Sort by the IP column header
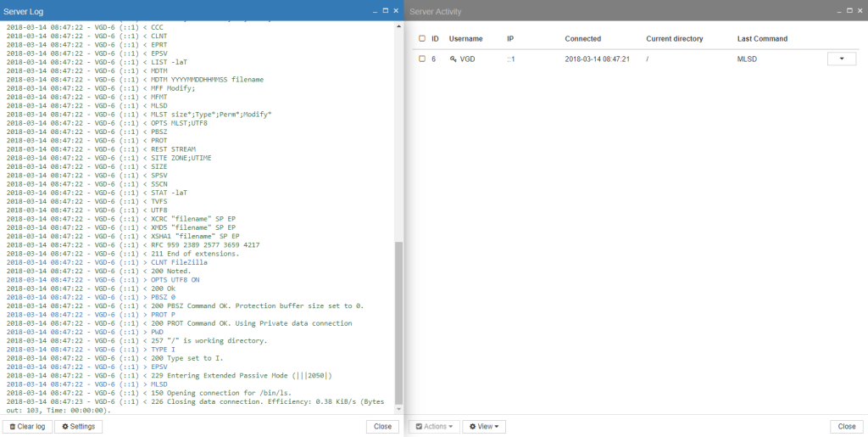The height and width of the screenshot is (437, 868). click(x=510, y=39)
